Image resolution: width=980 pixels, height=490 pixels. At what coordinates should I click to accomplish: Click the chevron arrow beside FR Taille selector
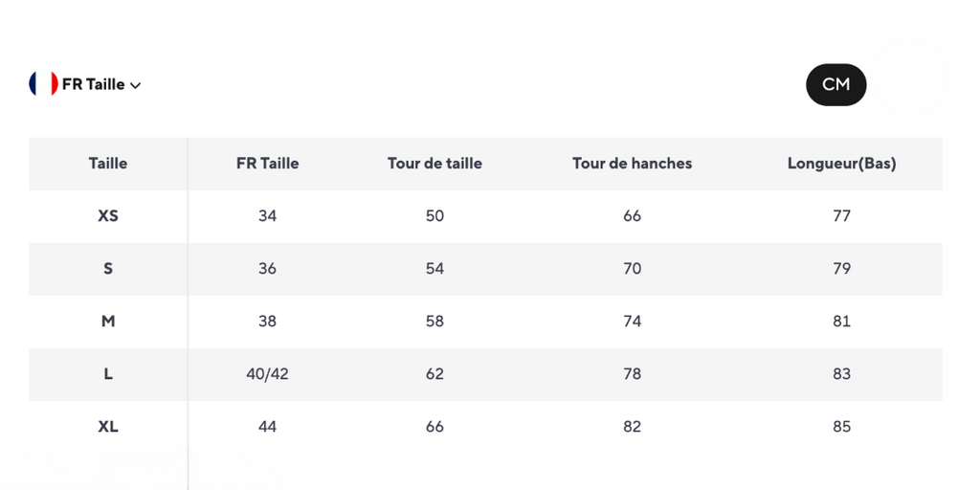136,85
